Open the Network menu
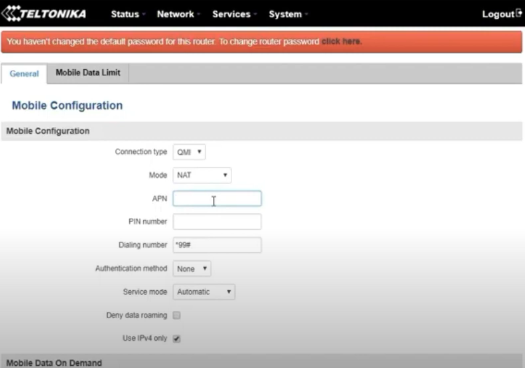525x368 pixels. (175, 14)
